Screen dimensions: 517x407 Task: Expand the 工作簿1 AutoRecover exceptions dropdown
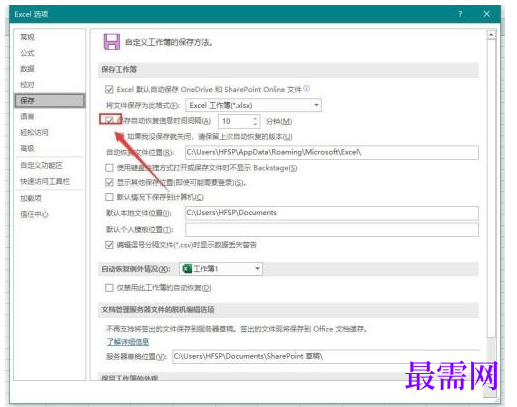tap(221, 269)
